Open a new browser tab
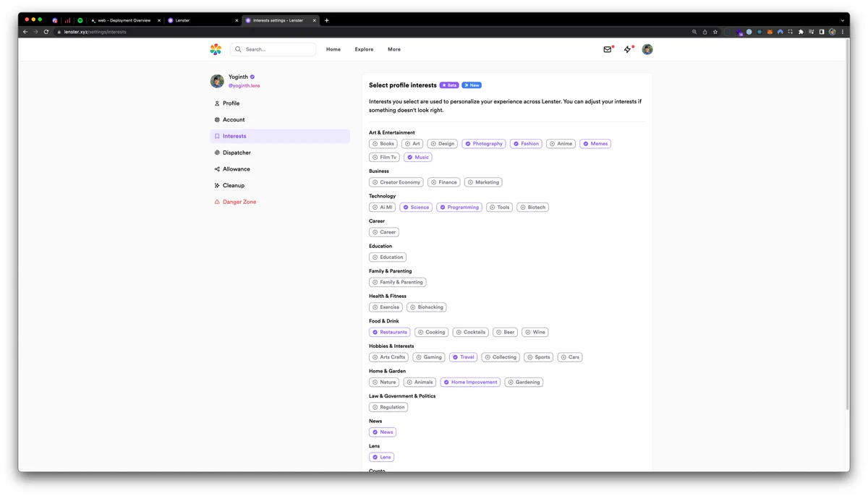The height and width of the screenshot is (496, 868). 326,20
